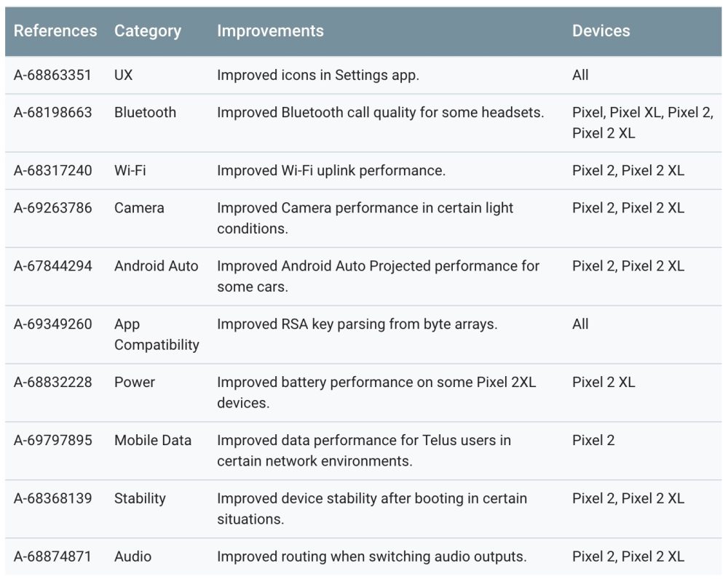The height and width of the screenshot is (579, 728).
Task: Click reference A-68874871 in Audio row
Action: pos(53,556)
